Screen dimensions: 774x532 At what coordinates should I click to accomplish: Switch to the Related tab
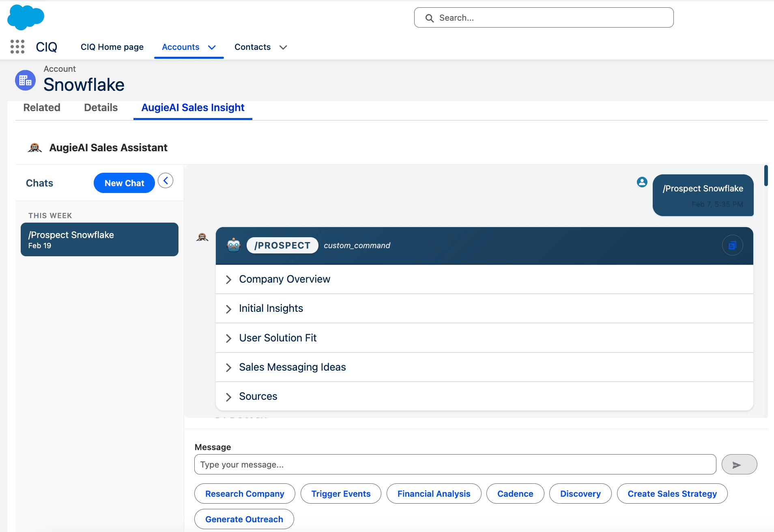pos(42,107)
